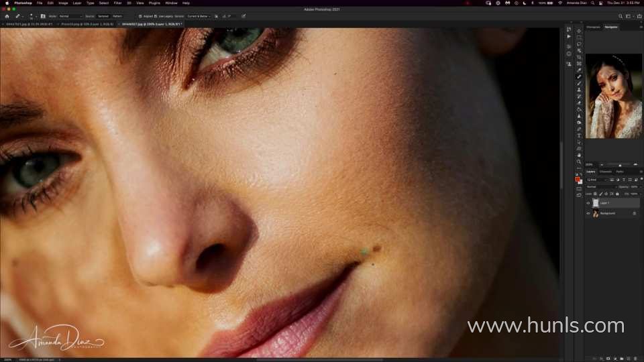Image resolution: width=644 pixels, height=362 pixels.
Task: Select the Frame tool
Action: (579, 64)
